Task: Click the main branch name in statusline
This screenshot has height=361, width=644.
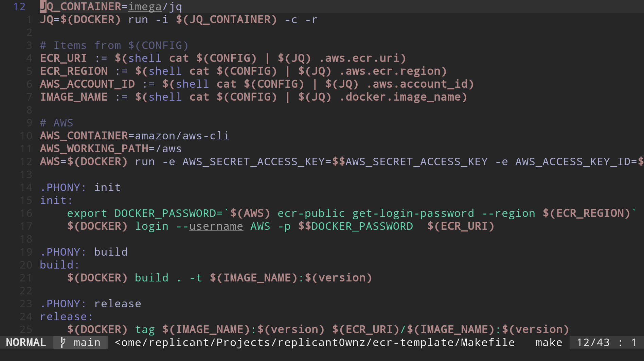Action: coord(87,342)
